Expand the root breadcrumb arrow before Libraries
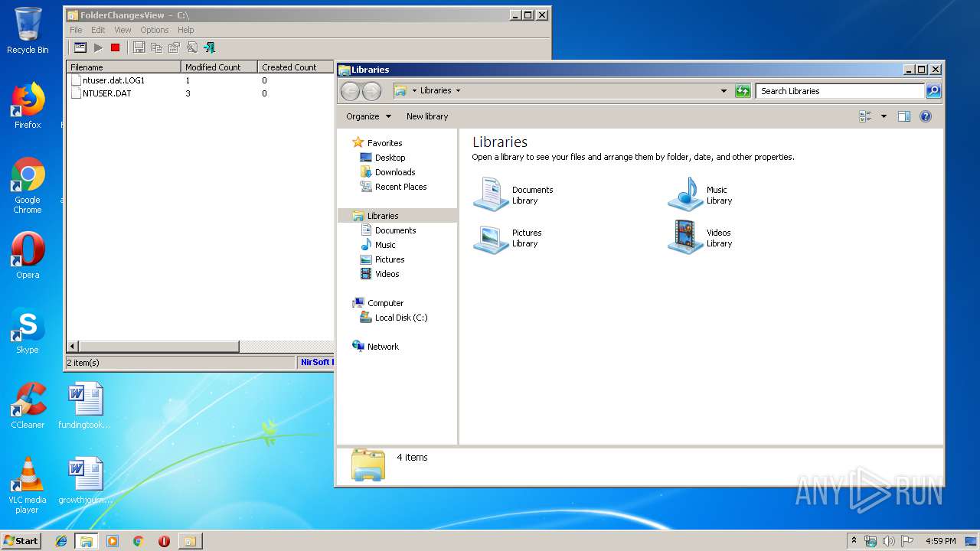The width and height of the screenshot is (980, 551). pyautogui.click(x=414, y=90)
